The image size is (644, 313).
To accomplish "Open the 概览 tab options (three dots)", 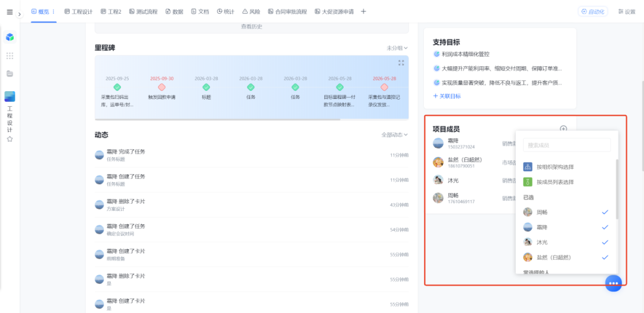I will point(54,11).
